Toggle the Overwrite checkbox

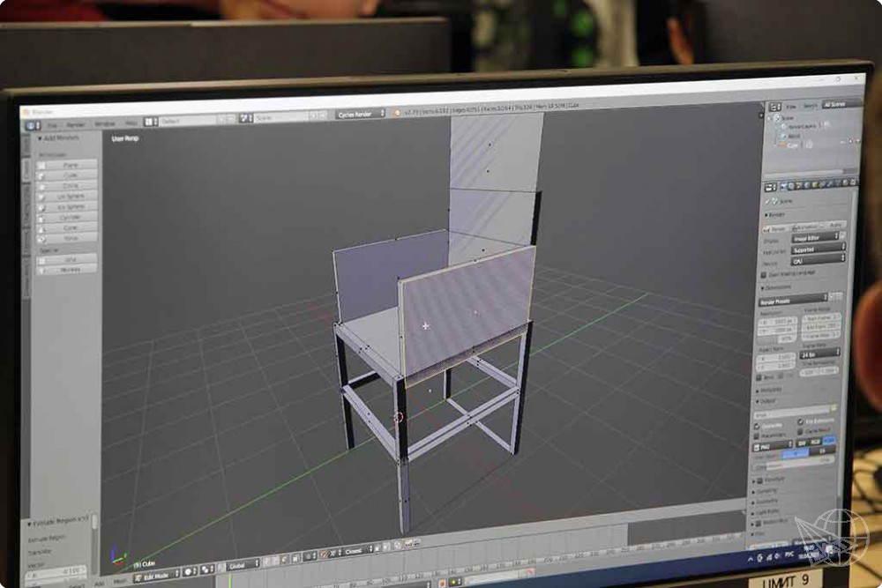757,427
